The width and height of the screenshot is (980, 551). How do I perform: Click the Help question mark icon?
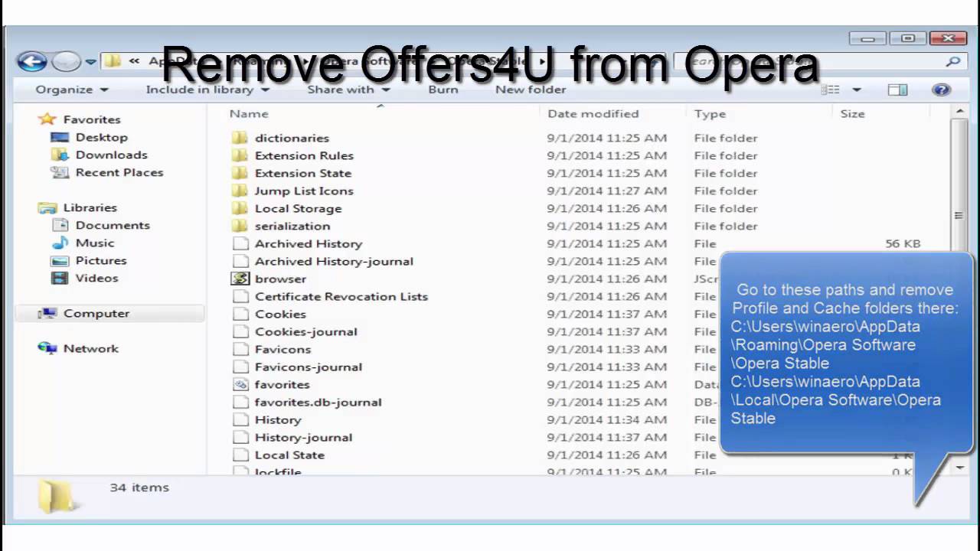click(941, 90)
